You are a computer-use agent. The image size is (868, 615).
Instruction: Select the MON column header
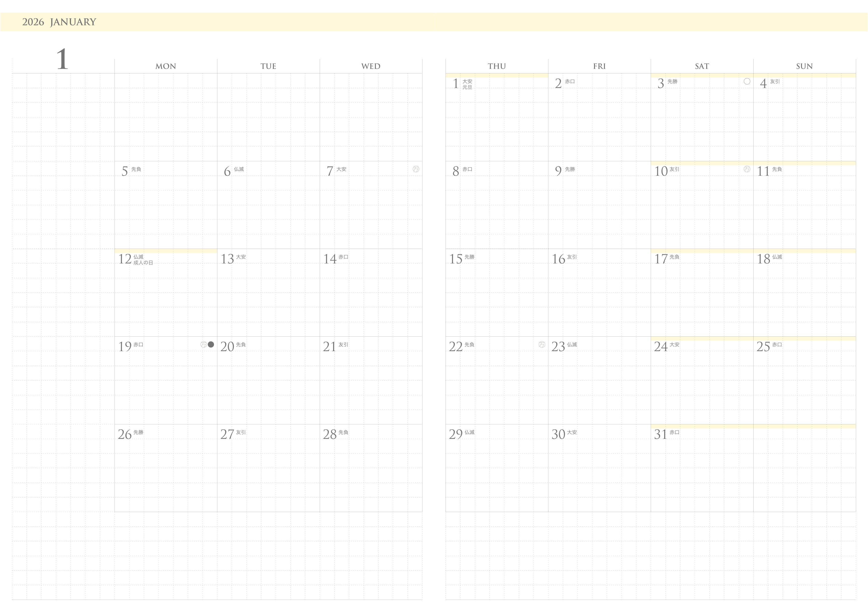(x=166, y=66)
